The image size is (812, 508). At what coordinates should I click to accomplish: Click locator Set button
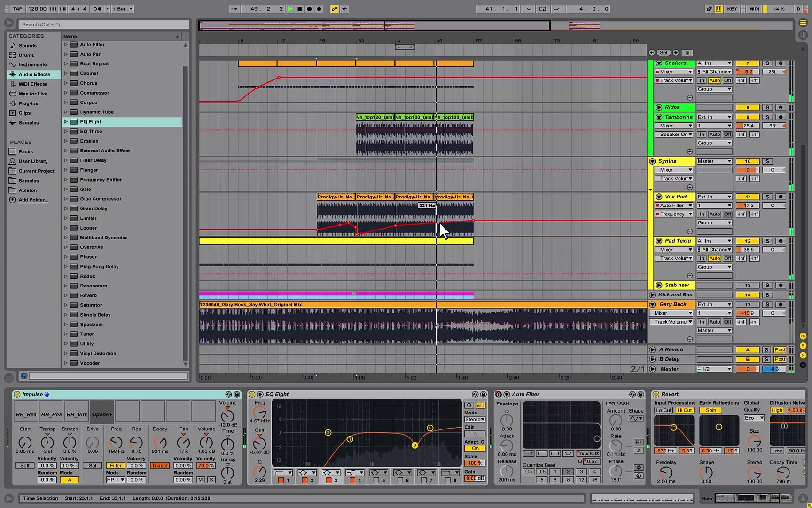pyautogui.click(x=664, y=53)
